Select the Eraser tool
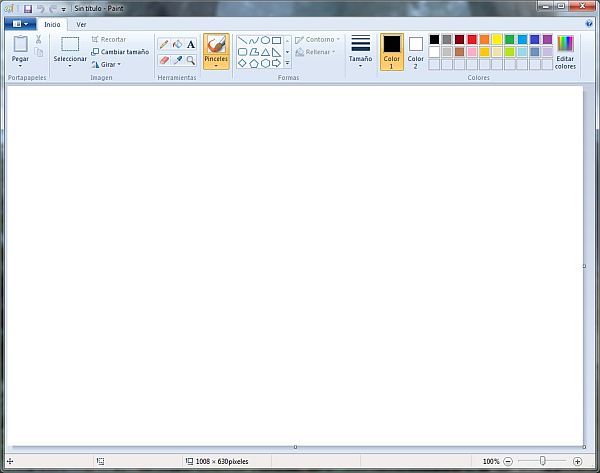This screenshot has width=600, height=473. pos(164,60)
